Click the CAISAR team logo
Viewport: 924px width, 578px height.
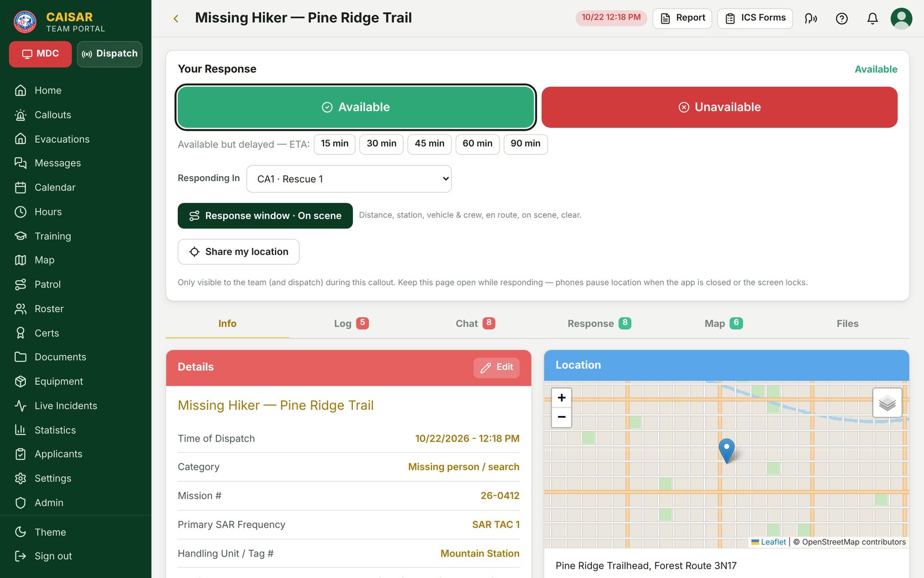pyautogui.click(x=25, y=22)
